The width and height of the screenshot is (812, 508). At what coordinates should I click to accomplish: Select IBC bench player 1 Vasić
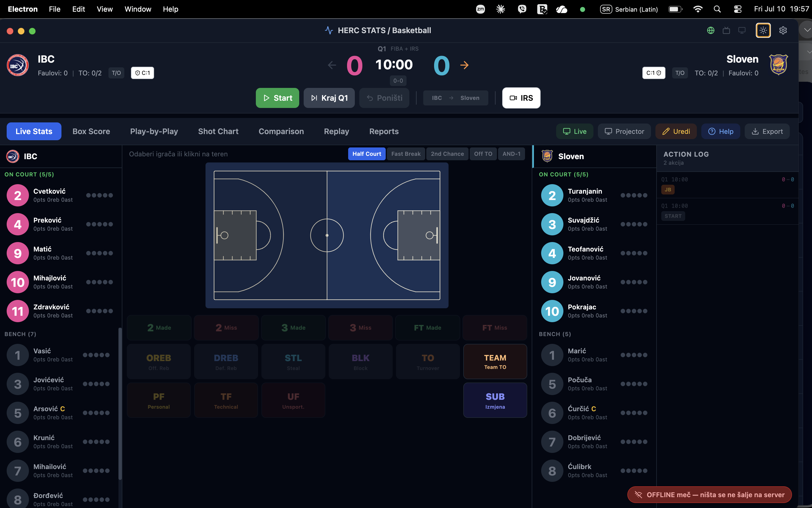coord(59,355)
